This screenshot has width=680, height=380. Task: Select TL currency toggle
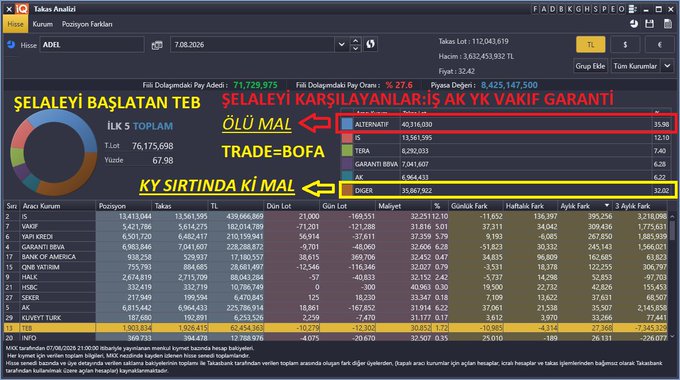(x=590, y=45)
